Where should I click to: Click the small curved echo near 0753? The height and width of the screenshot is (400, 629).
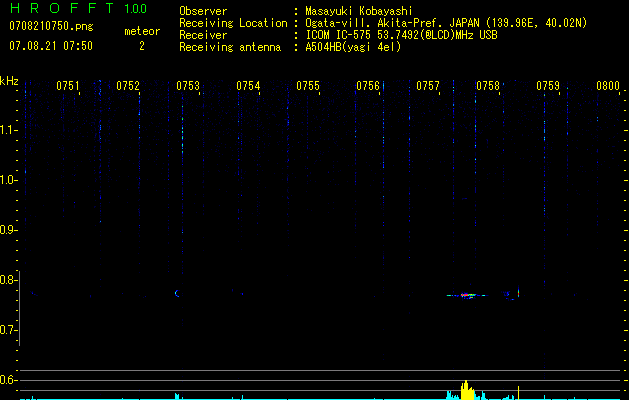point(177,293)
